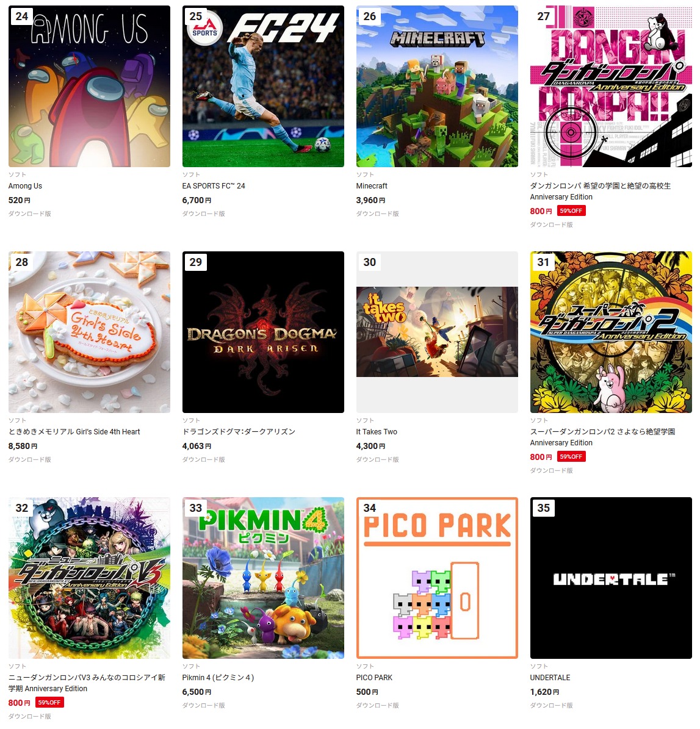The image size is (700, 729).
Task: Open the Among Us cover art
Action: click(89, 86)
